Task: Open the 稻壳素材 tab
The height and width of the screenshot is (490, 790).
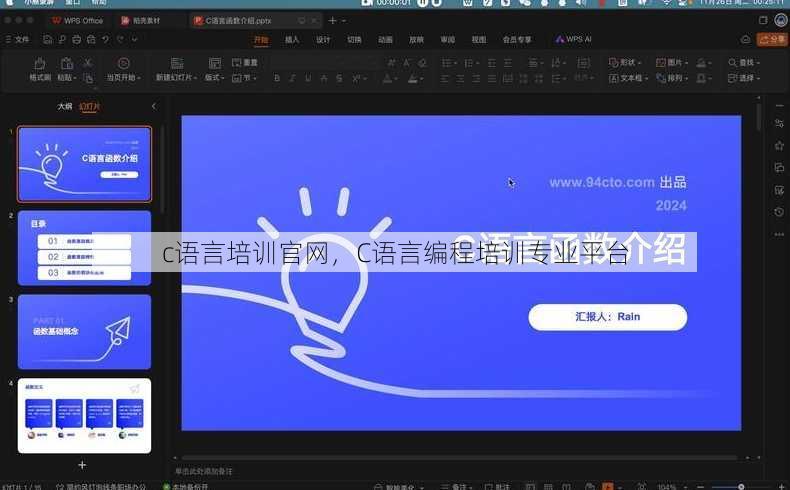Action: click(141, 21)
